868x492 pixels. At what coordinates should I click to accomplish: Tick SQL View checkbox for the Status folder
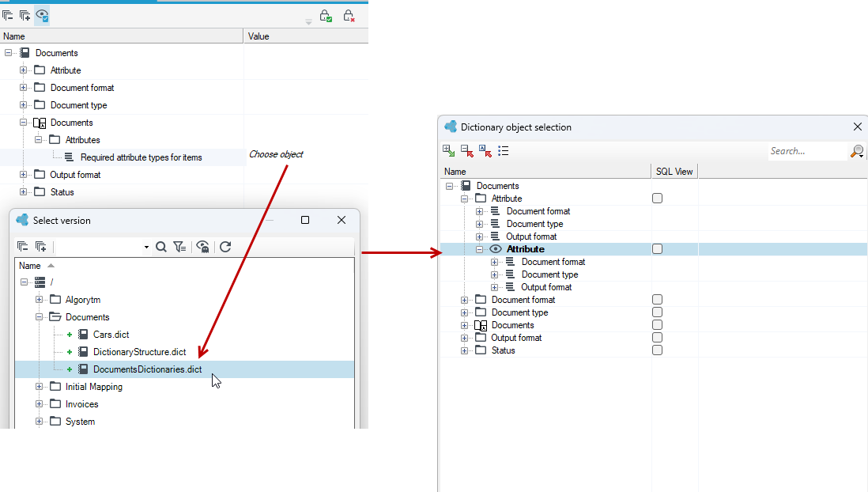pos(657,350)
